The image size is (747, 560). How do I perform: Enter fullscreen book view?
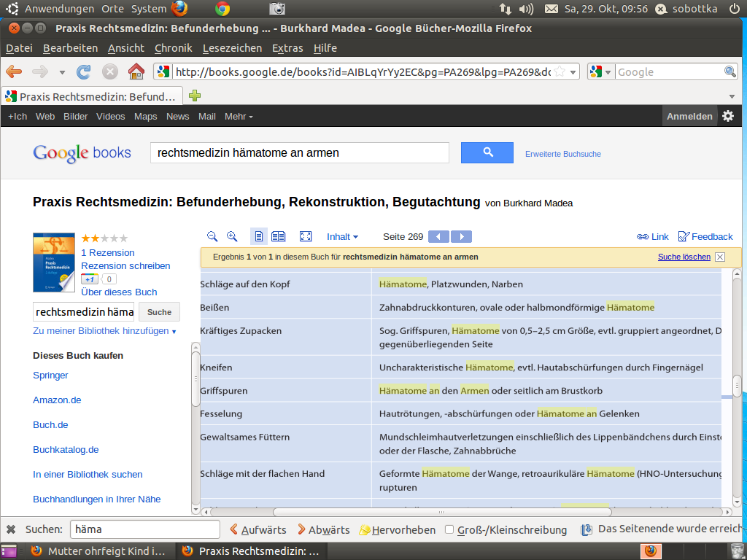[x=306, y=236]
